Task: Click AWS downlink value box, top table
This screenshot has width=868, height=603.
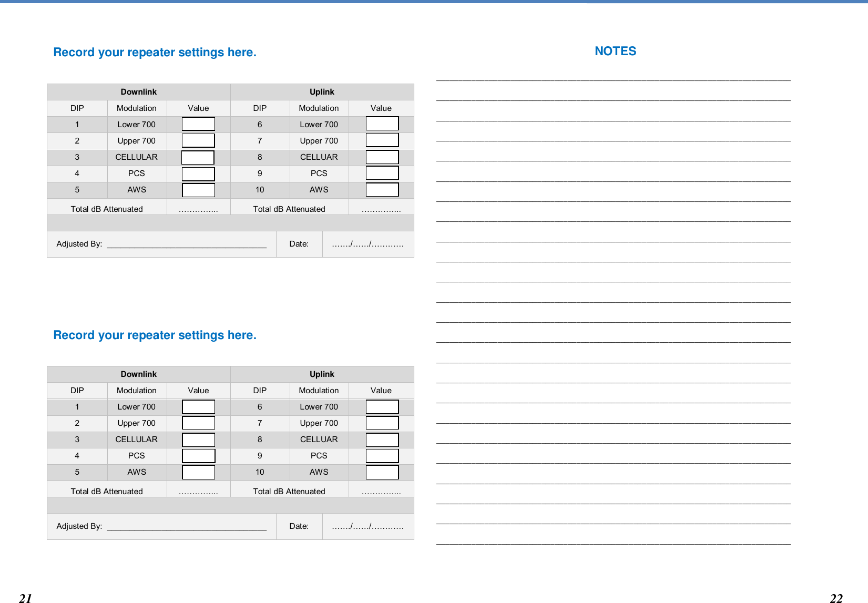Action: pyautogui.click(x=198, y=190)
